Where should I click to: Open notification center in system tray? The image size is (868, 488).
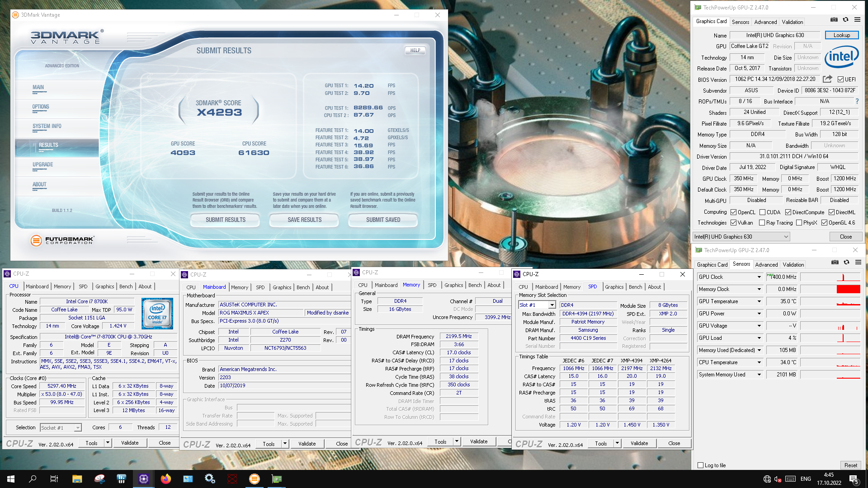coord(854,479)
